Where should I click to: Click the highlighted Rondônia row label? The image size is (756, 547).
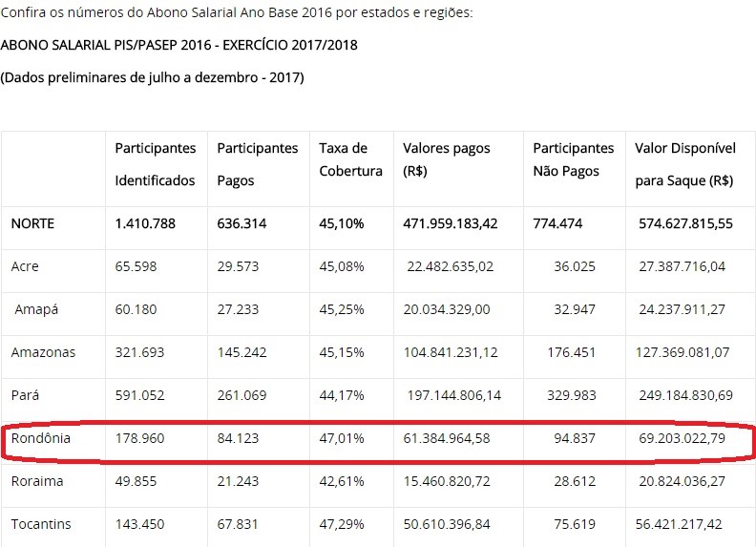[40, 438]
